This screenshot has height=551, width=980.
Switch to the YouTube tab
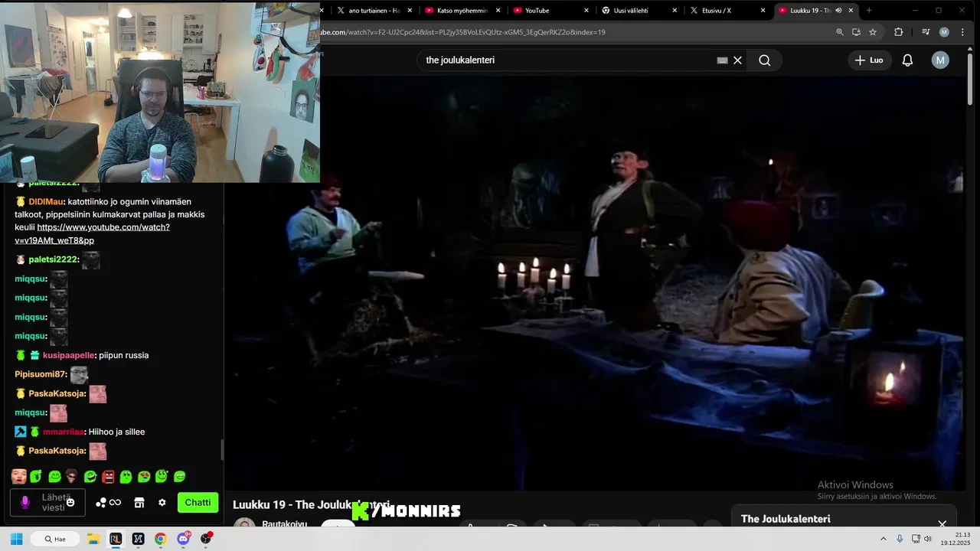(550, 11)
